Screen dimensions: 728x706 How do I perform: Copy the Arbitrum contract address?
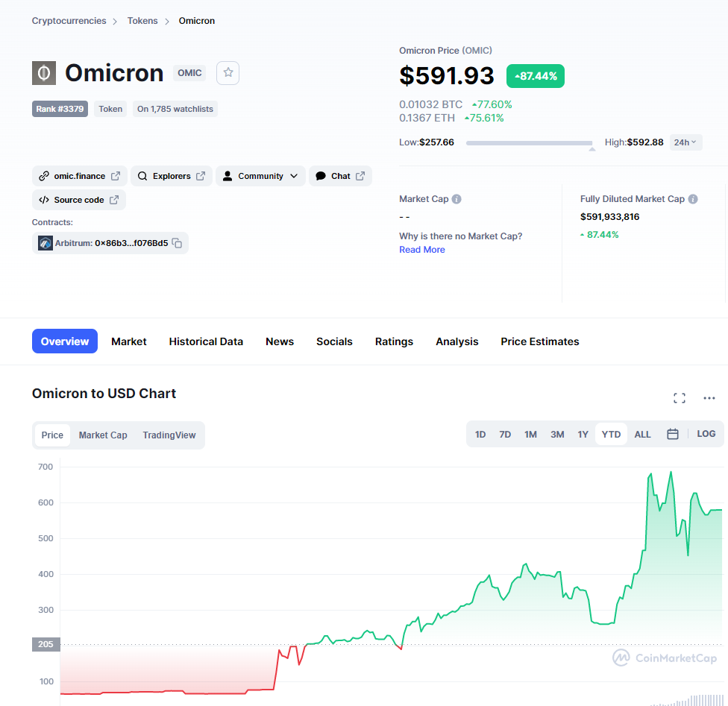click(x=176, y=242)
